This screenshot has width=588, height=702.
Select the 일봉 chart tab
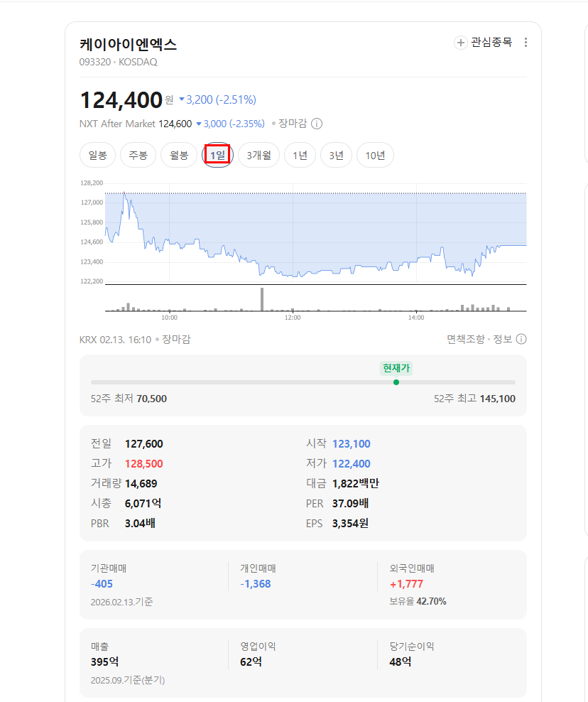pos(97,156)
